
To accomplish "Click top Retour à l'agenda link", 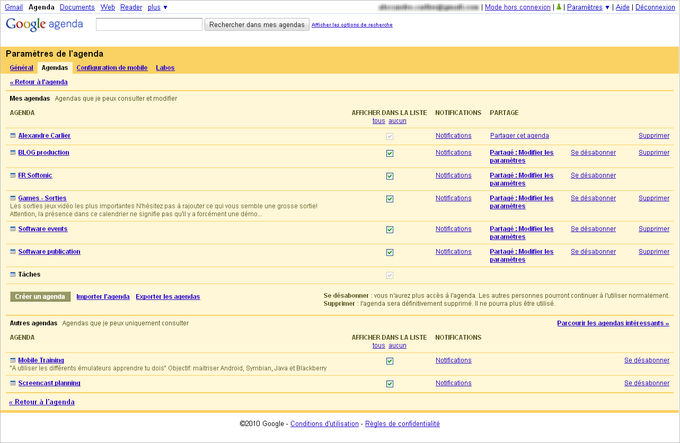I will (x=39, y=82).
